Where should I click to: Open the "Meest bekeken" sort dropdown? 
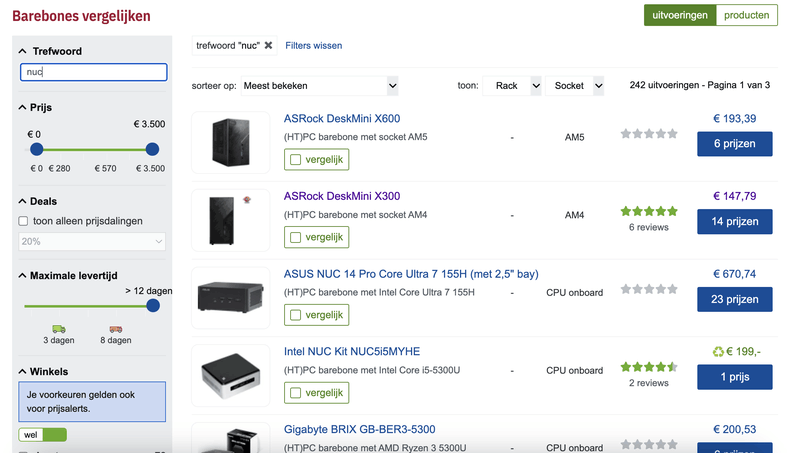(x=320, y=86)
